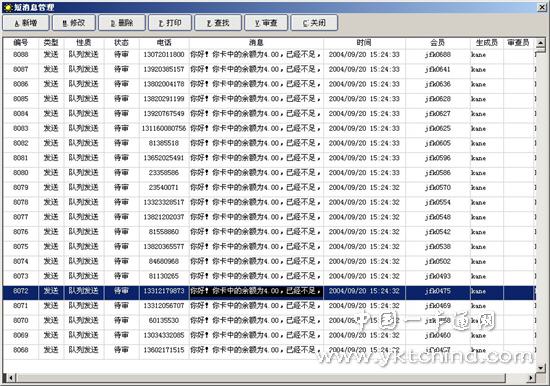The width and height of the screenshot is (550, 386).
Task: Click the horizontal scrollbar right arrow
Action: point(531,378)
